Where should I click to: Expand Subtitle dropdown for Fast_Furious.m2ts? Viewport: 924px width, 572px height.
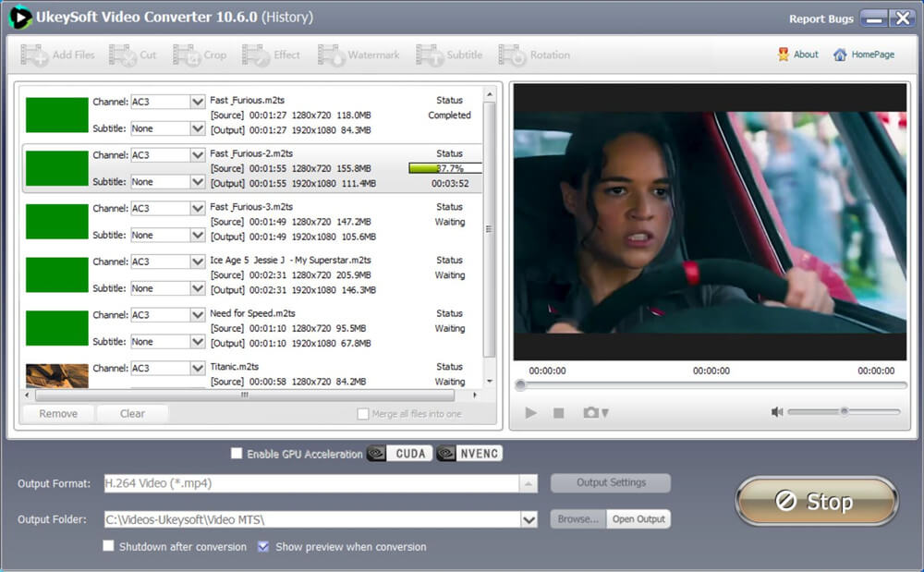[x=198, y=128]
